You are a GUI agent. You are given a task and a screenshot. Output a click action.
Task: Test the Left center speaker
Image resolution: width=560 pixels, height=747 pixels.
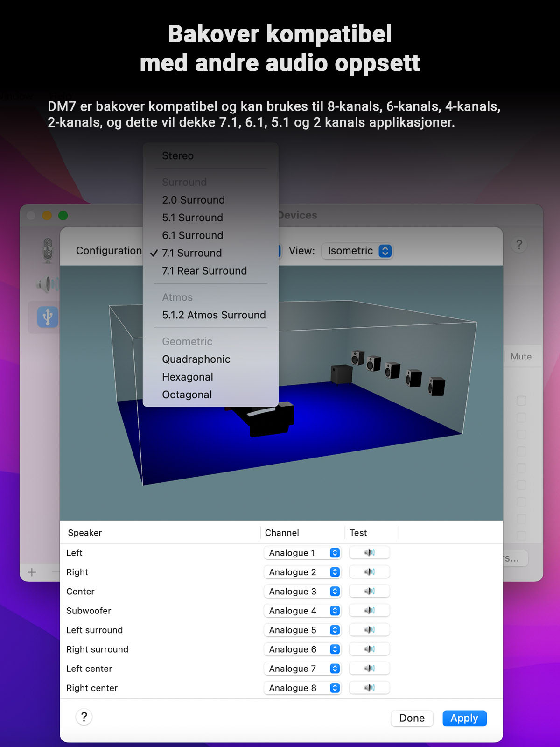point(369,669)
